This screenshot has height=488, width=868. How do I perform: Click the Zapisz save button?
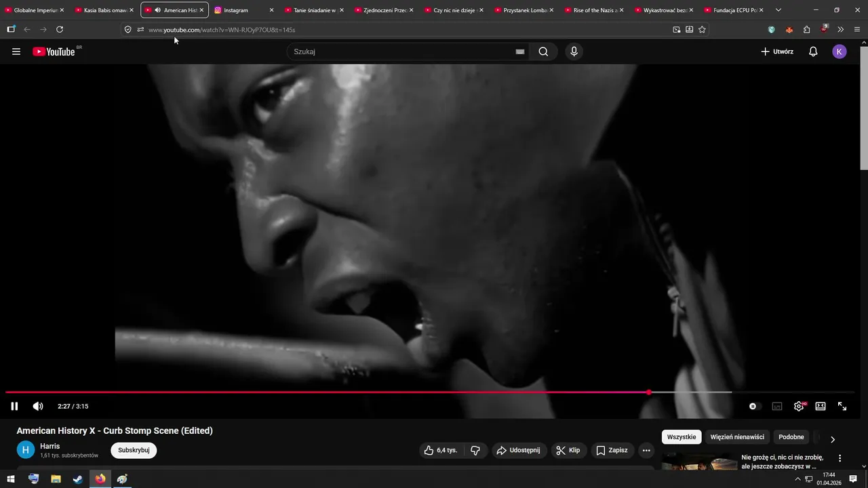[612, 450]
